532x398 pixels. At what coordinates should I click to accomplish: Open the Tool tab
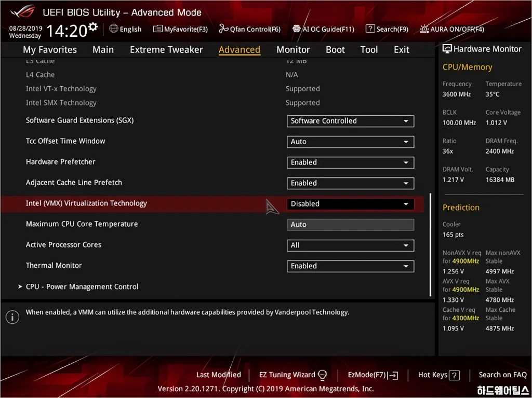tap(369, 49)
